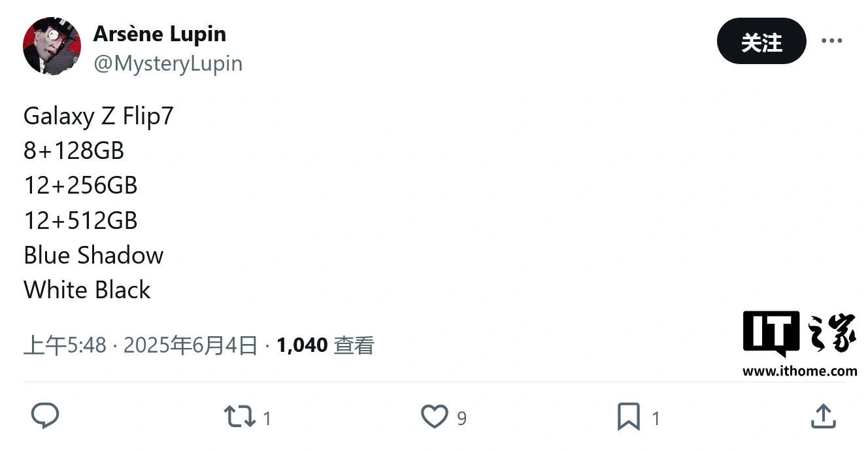
Task: Open the three-dot more options menu
Action: 831,41
